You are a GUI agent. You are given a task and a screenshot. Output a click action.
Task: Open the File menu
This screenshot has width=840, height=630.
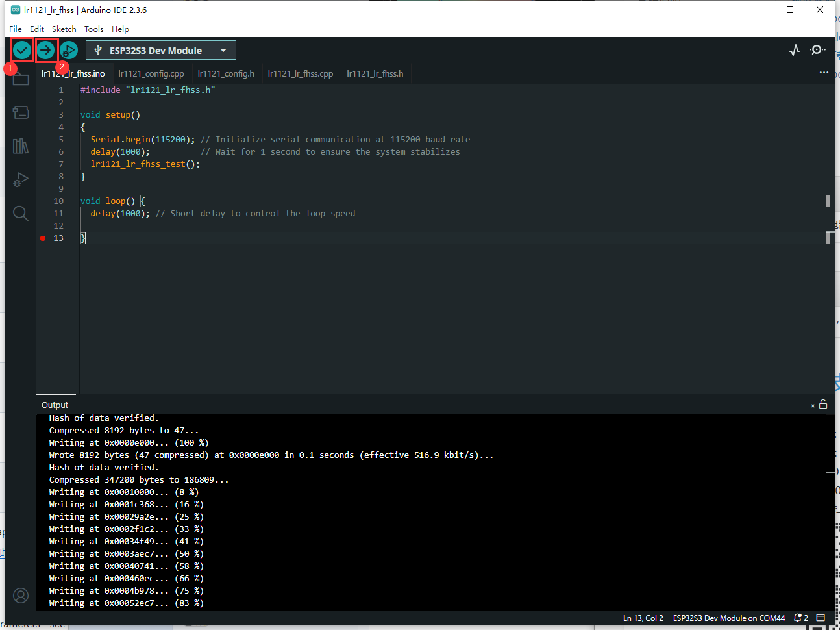pyautogui.click(x=16, y=29)
